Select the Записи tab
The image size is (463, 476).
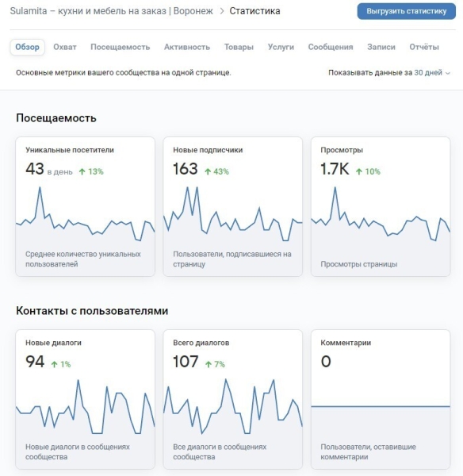(381, 47)
